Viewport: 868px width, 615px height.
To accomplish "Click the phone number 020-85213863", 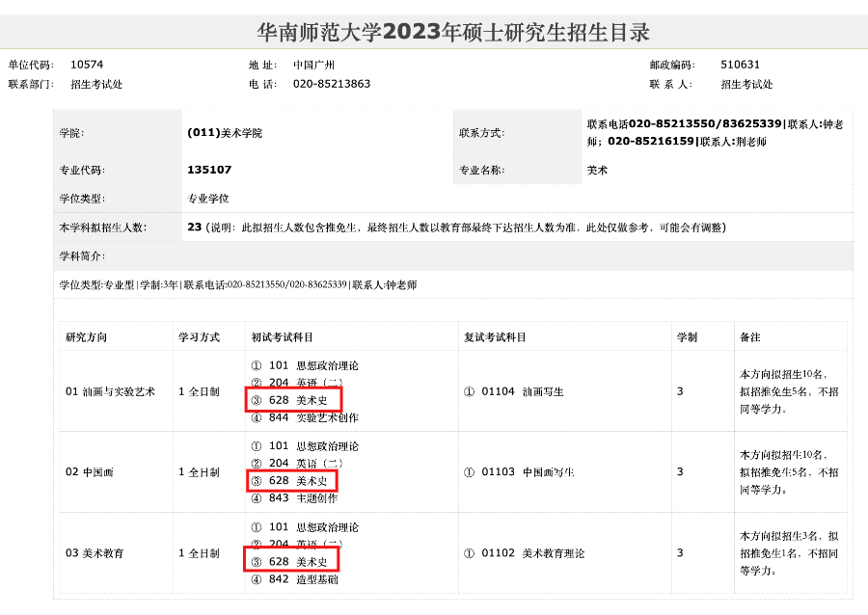I will pyautogui.click(x=332, y=84).
